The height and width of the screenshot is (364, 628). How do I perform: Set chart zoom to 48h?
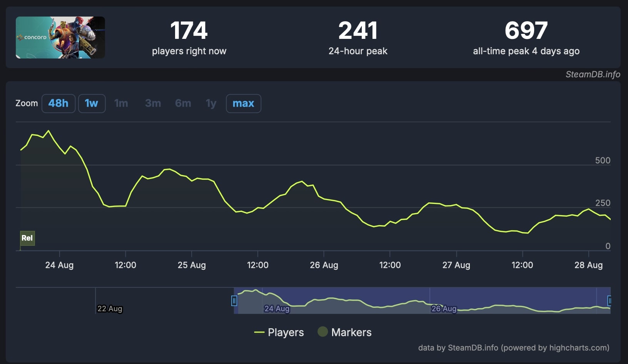click(58, 104)
